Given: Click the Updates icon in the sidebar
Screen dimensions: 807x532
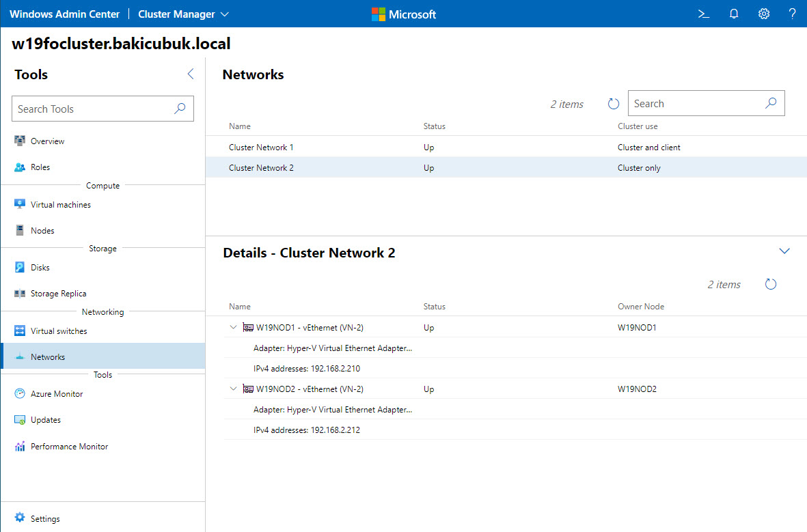Looking at the screenshot, I should 20,420.
